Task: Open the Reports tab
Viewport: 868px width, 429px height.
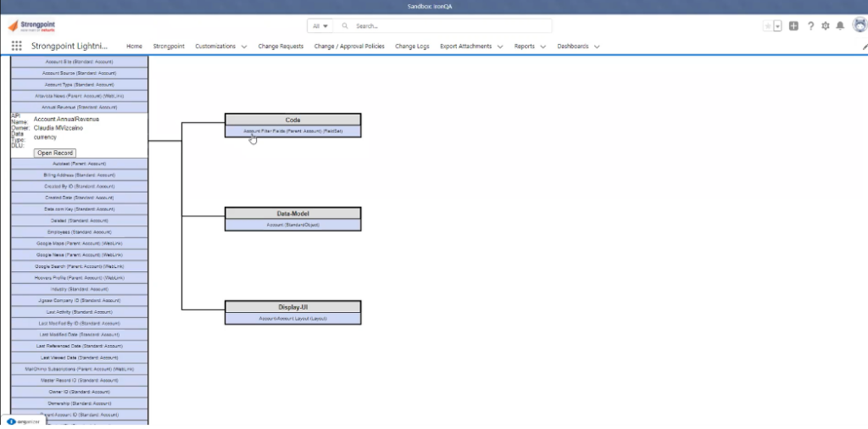Action: coord(524,47)
